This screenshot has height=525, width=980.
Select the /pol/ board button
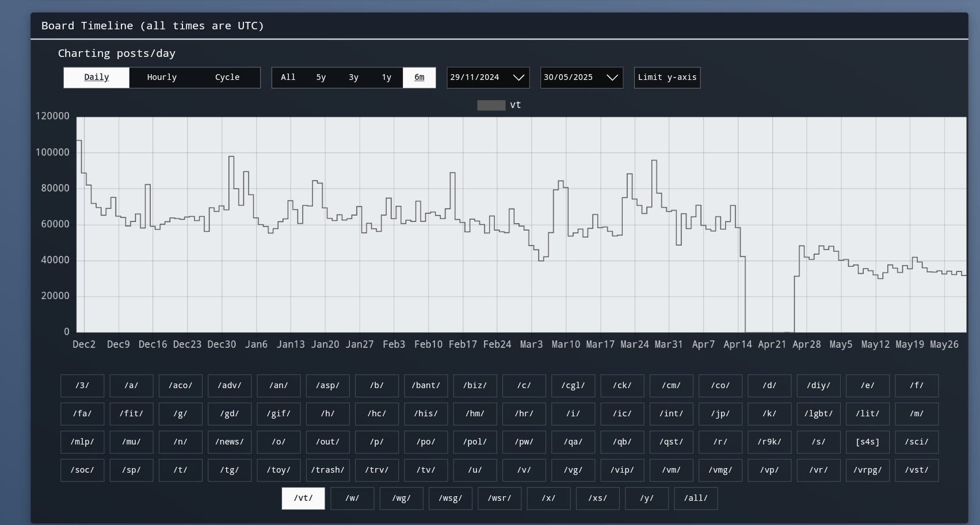475,442
